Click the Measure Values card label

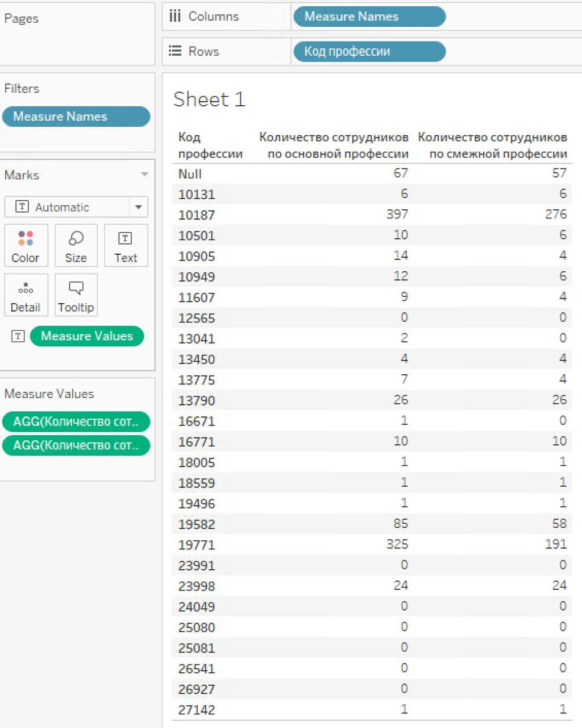coord(49,394)
